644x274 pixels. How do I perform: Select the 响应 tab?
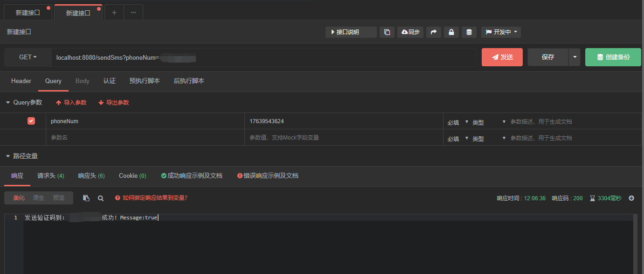coord(17,176)
